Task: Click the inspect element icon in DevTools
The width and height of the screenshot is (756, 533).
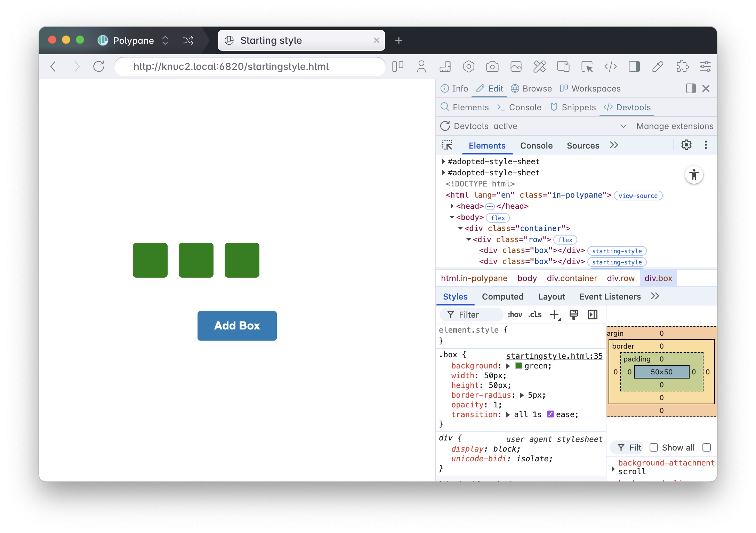Action: 448,145
